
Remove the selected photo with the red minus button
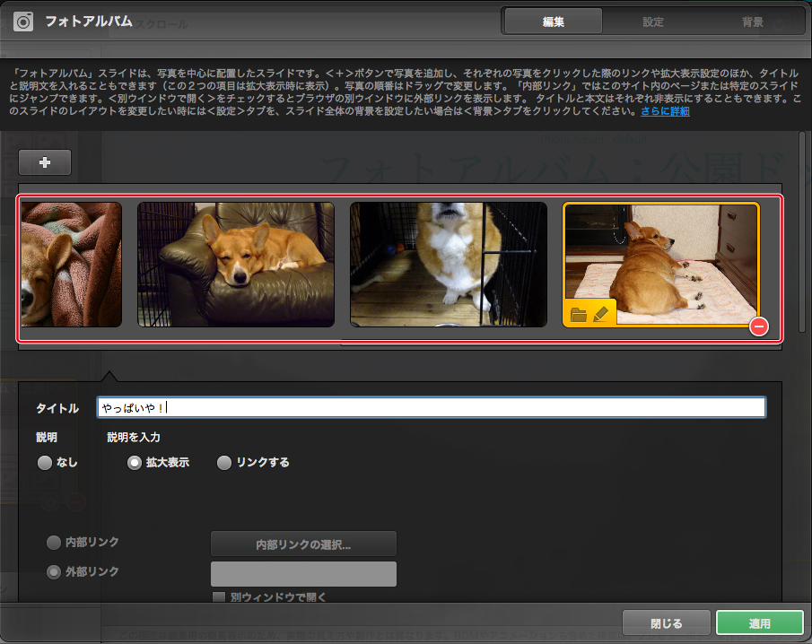point(759,326)
